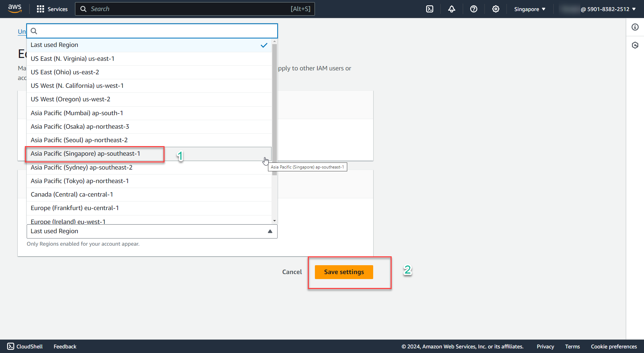Select the checked Last used Region option
The image size is (644, 353).
[x=107, y=45]
